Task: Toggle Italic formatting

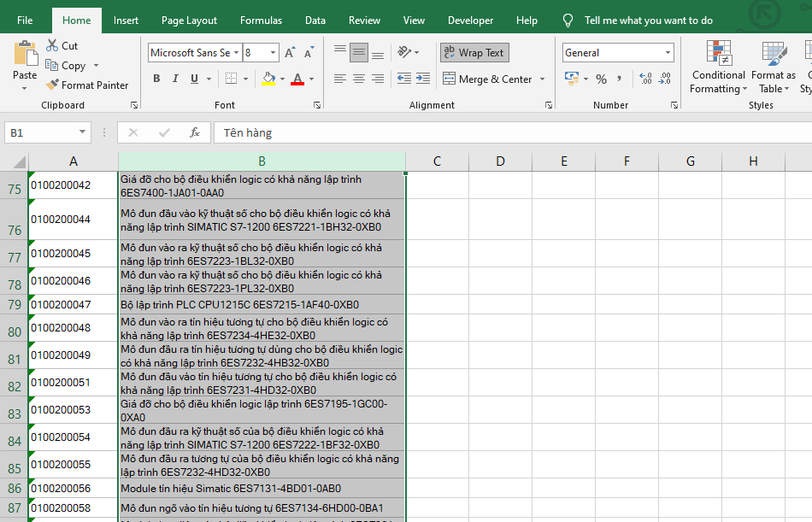Action: point(175,79)
